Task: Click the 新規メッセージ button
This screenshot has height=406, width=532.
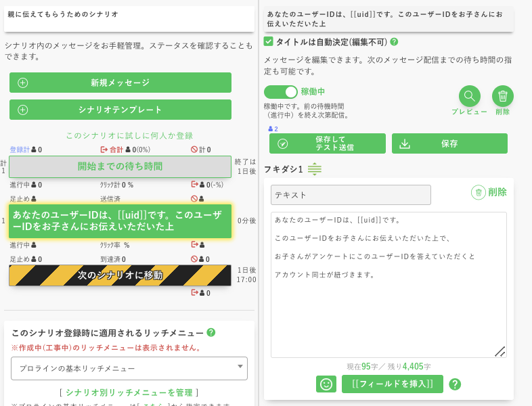Action: click(120, 83)
